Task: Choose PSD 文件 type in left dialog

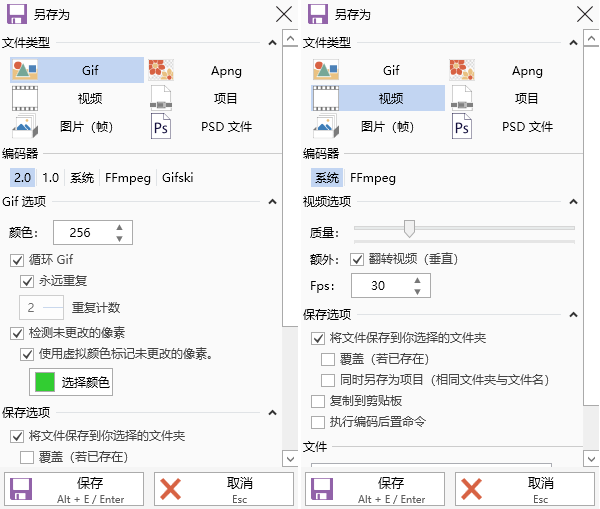Action: (214, 127)
